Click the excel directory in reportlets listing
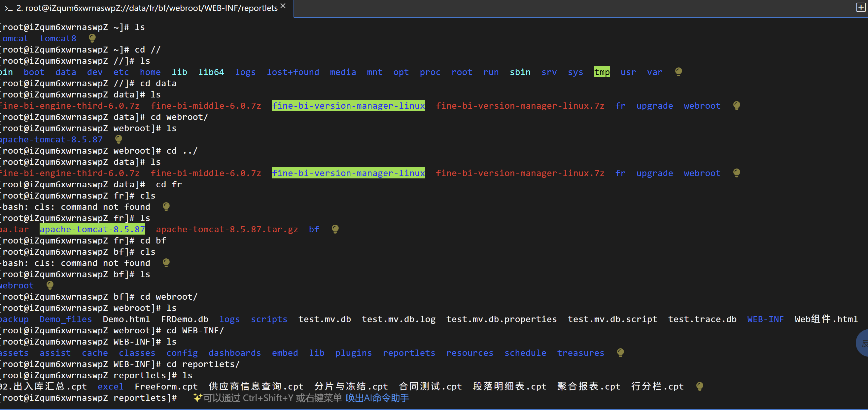Viewport: 868px width, 410px height. 111,387
